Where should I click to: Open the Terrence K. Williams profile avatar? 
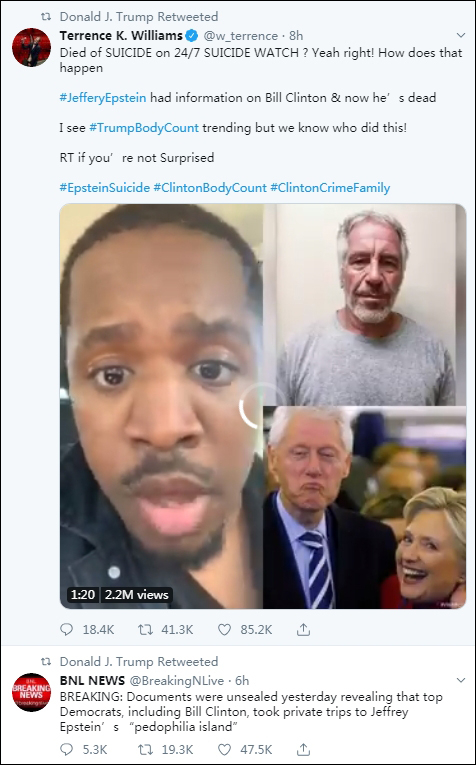coord(31,47)
